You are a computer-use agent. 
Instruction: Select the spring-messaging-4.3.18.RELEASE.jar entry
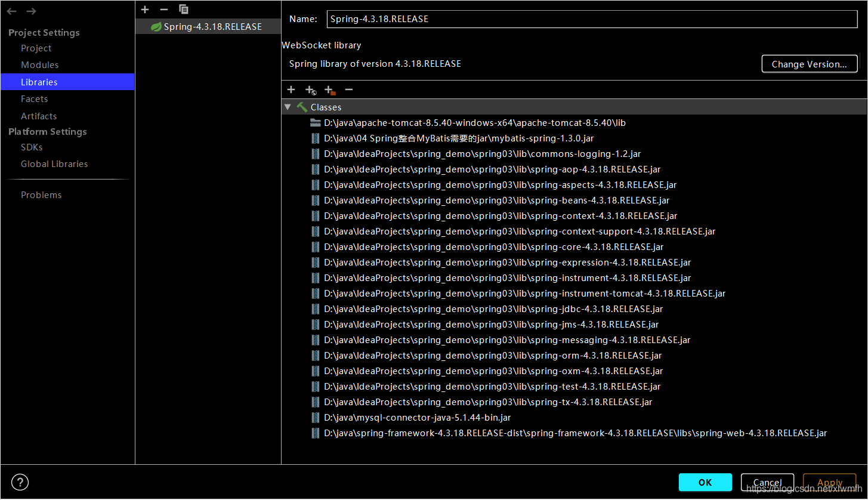point(507,340)
